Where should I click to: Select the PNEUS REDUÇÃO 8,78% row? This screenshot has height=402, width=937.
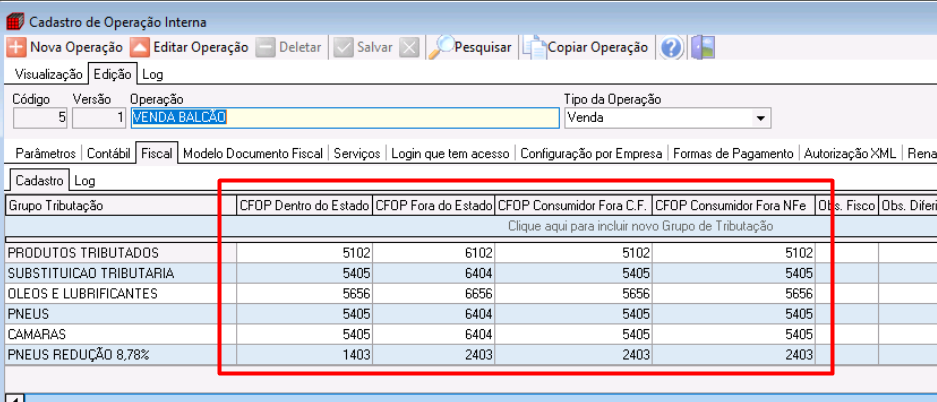[471, 355]
